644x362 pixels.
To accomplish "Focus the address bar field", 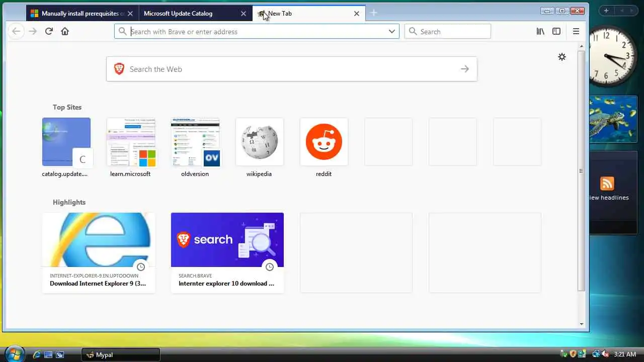I will [x=257, y=31].
